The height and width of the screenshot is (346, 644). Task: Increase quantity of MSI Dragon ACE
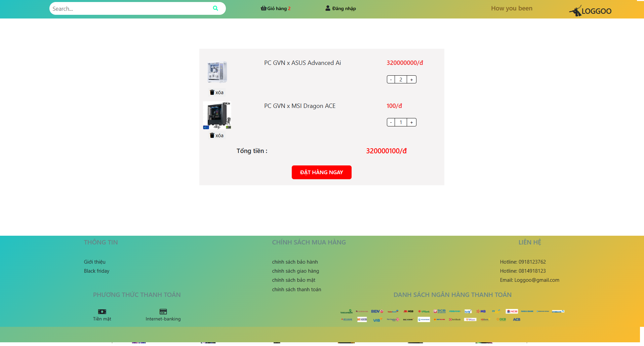[411, 122]
